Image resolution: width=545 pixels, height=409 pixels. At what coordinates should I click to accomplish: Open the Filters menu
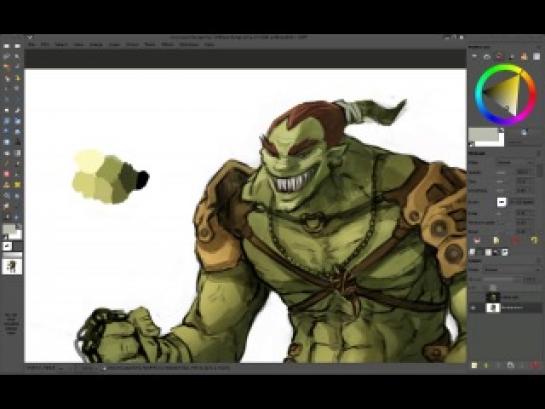point(168,44)
